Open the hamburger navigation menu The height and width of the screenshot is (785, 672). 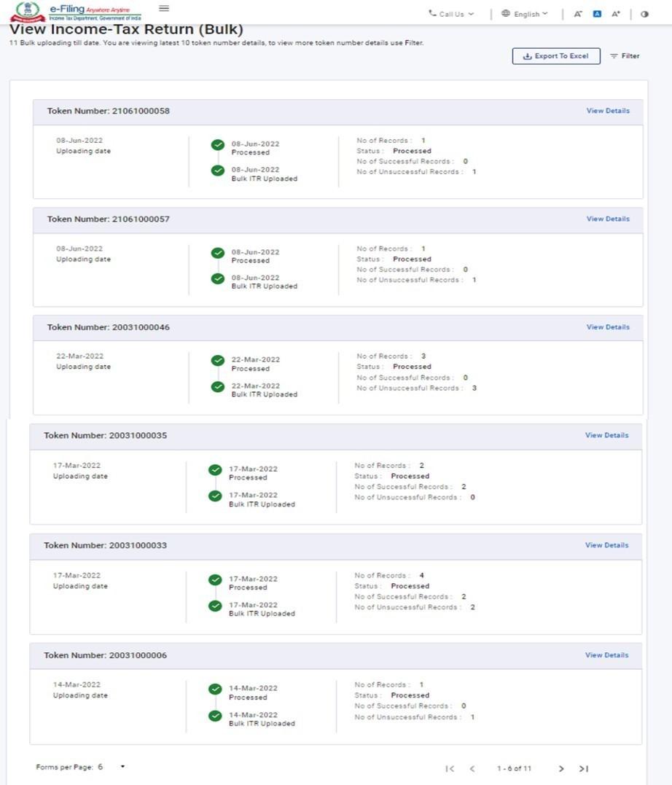(163, 8)
